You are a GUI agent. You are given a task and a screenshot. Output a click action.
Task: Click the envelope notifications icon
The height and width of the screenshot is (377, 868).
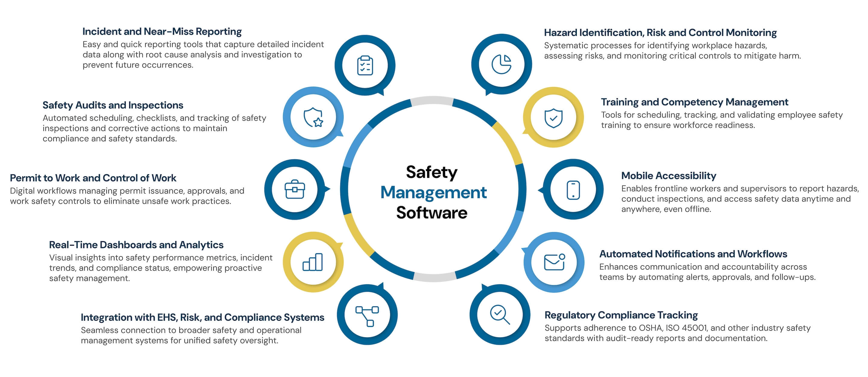tap(554, 262)
